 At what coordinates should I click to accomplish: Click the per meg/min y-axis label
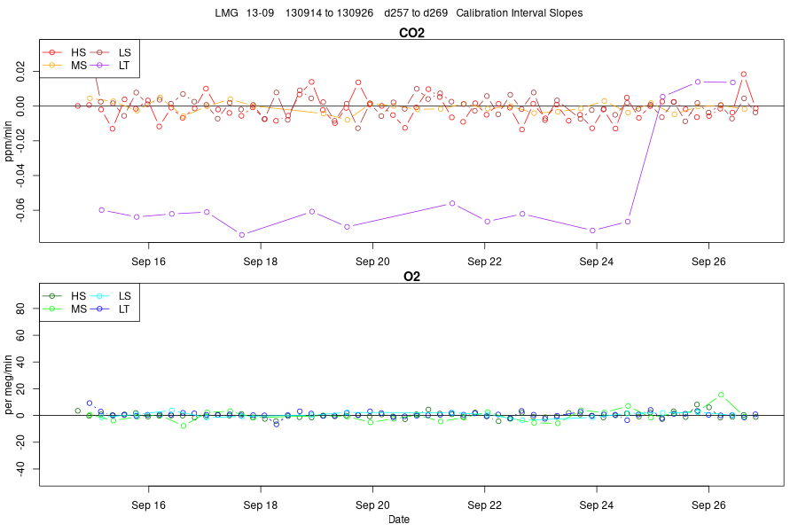(8, 385)
